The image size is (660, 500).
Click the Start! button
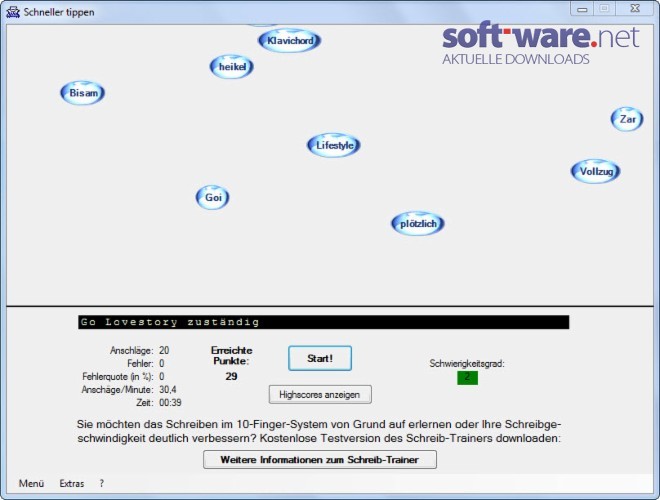click(x=320, y=359)
